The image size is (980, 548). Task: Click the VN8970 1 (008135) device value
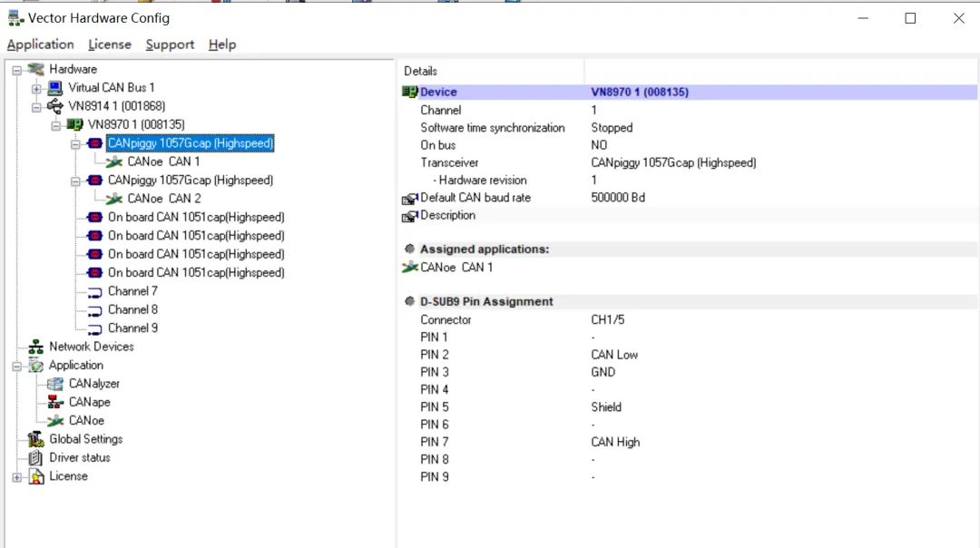click(640, 92)
